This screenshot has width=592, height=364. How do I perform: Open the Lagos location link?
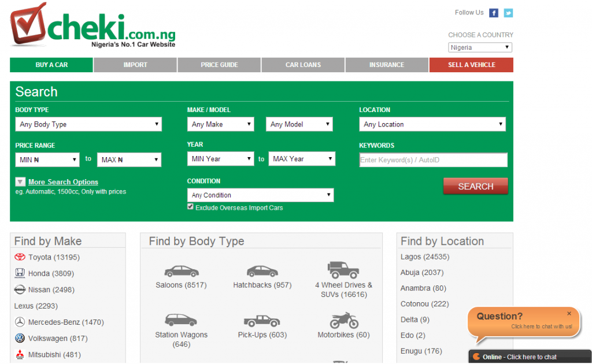pos(424,257)
